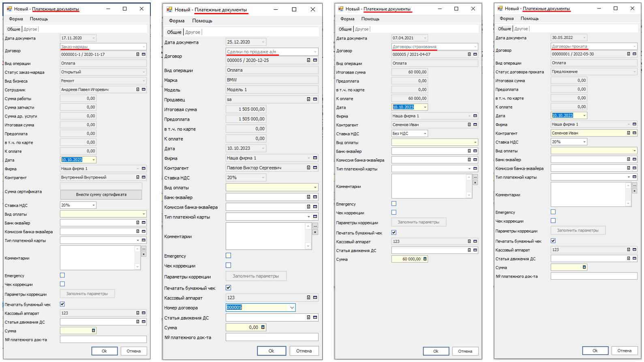Viewport: 644px width, 362px height.
Task: Enable Emergency checkbox in Договоры страхования window
Action: (394, 204)
